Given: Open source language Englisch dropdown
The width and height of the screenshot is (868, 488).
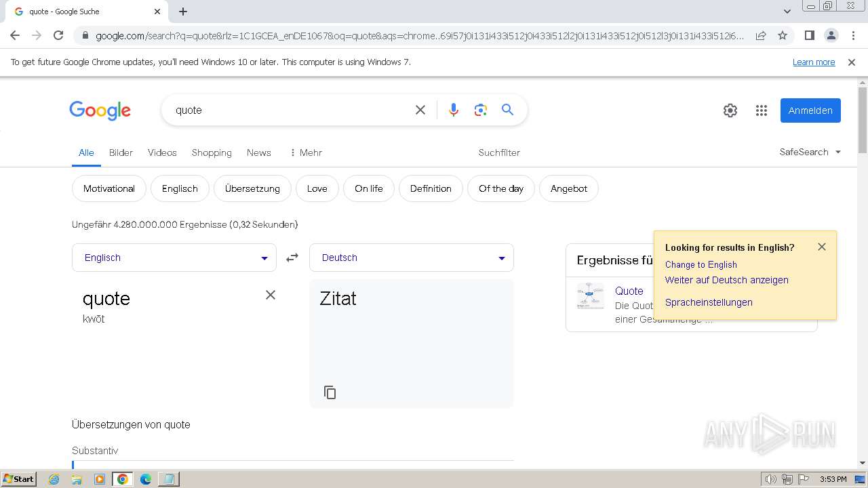Looking at the screenshot, I should point(174,258).
